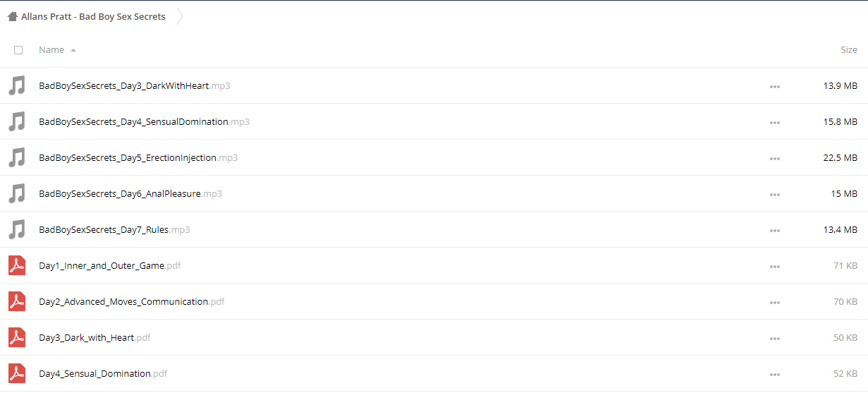This screenshot has height=393, width=868.
Task: Sort files by Name column header
Action: point(51,50)
